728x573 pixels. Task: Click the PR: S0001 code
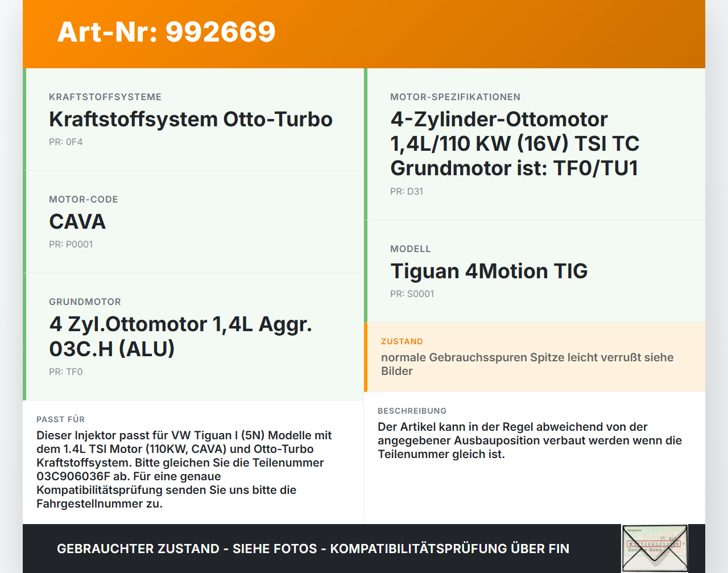(412, 294)
